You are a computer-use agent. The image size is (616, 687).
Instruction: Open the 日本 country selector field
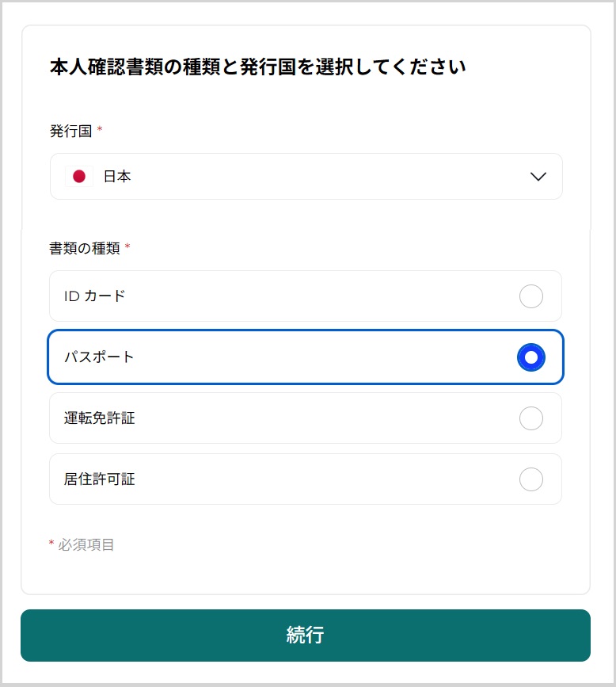(306, 177)
